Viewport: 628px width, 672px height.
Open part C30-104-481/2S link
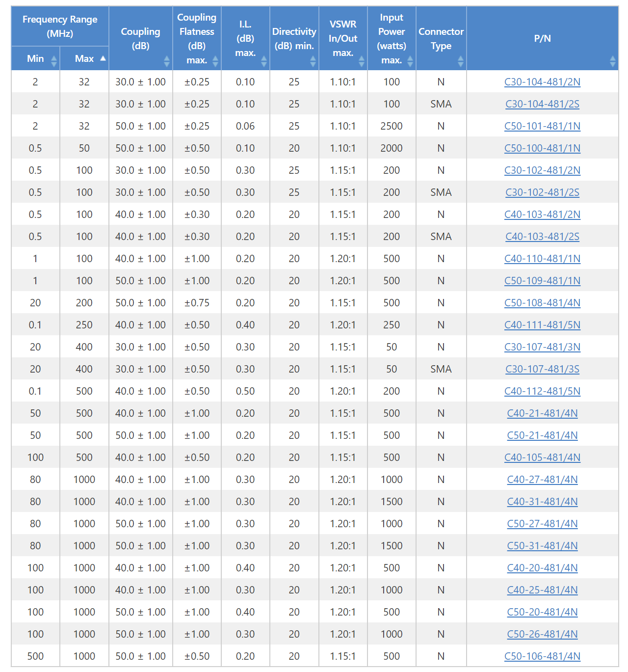coord(542,104)
